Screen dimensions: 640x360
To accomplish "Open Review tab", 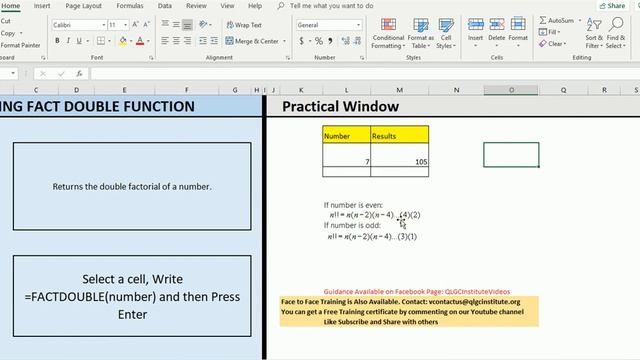I will click(196, 6).
